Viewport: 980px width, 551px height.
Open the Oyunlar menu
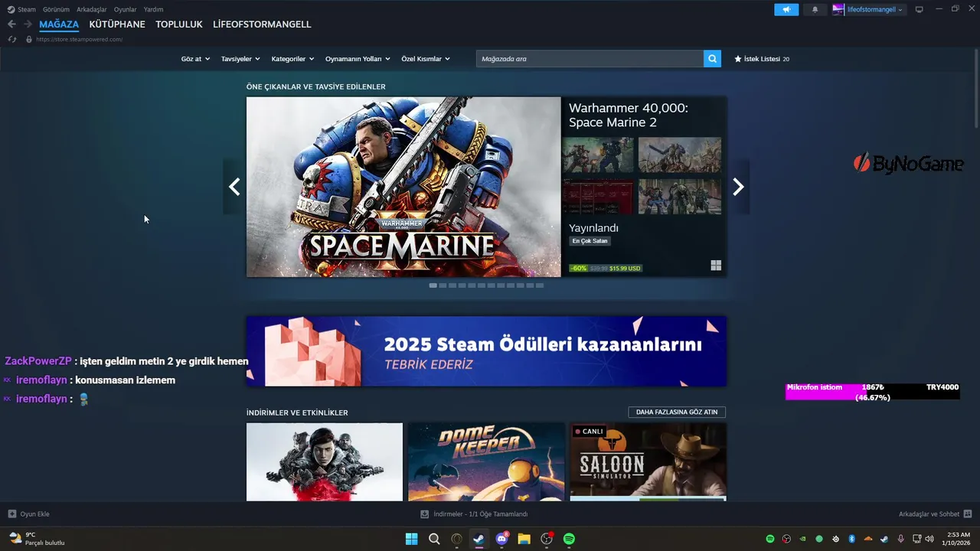pyautogui.click(x=126, y=9)
